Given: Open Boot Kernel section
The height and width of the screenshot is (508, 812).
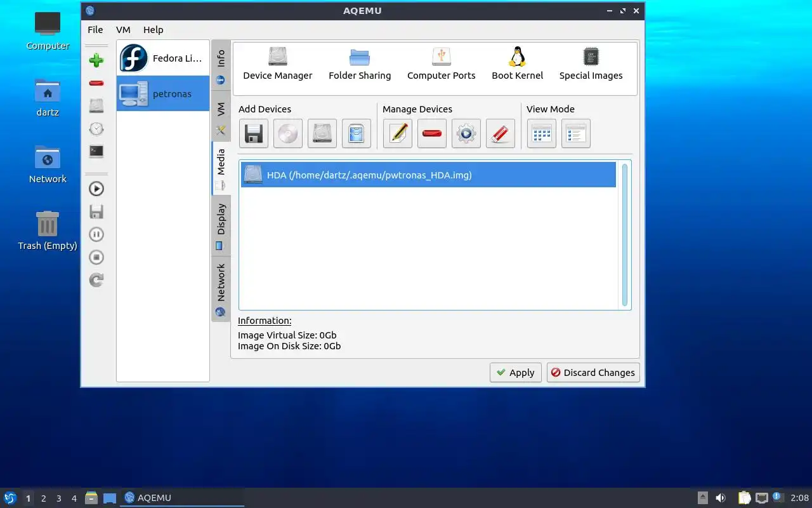Looking at the screenshot, I should tap(518, 64).
